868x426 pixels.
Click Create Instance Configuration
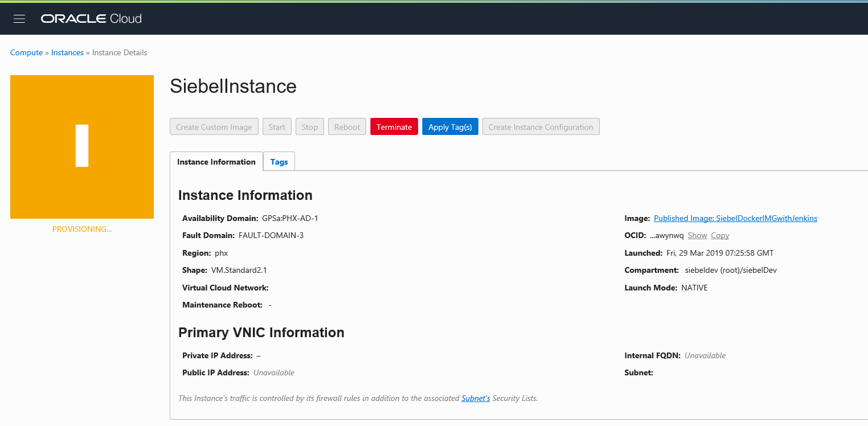pos(540,126)
